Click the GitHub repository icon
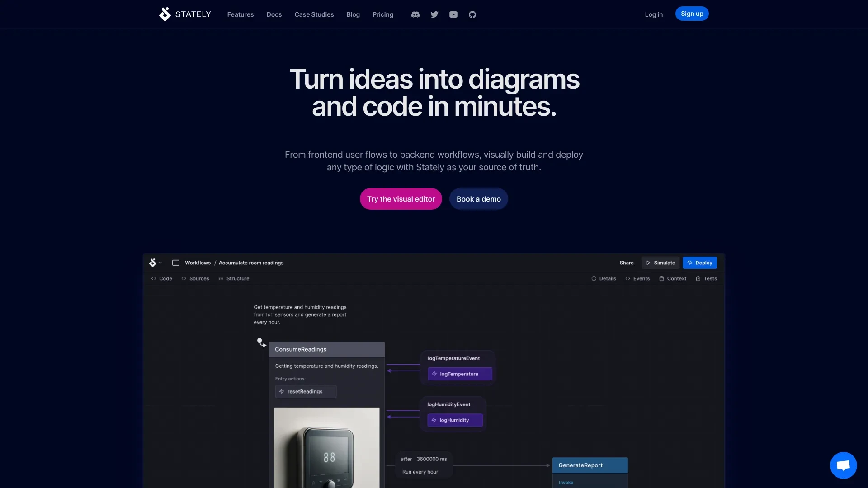868x488 pixels. [472, 14]
